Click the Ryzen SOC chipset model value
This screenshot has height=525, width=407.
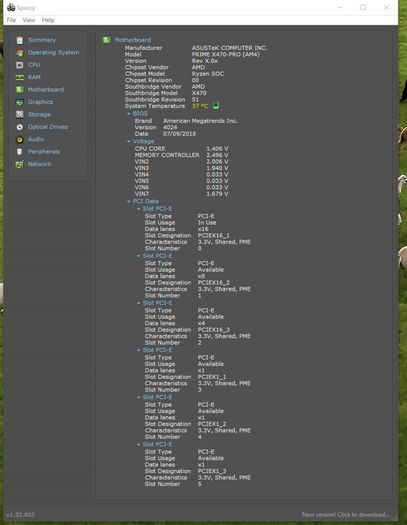[x=208, y=74]
